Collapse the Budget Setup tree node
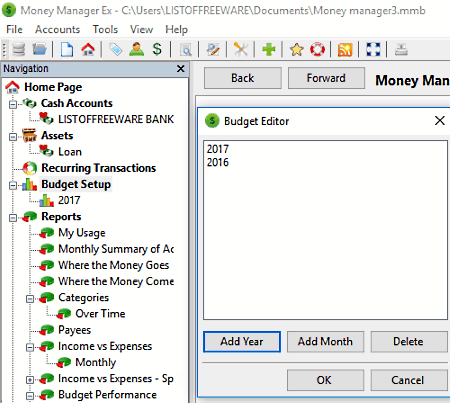 [x=13, y=186]
